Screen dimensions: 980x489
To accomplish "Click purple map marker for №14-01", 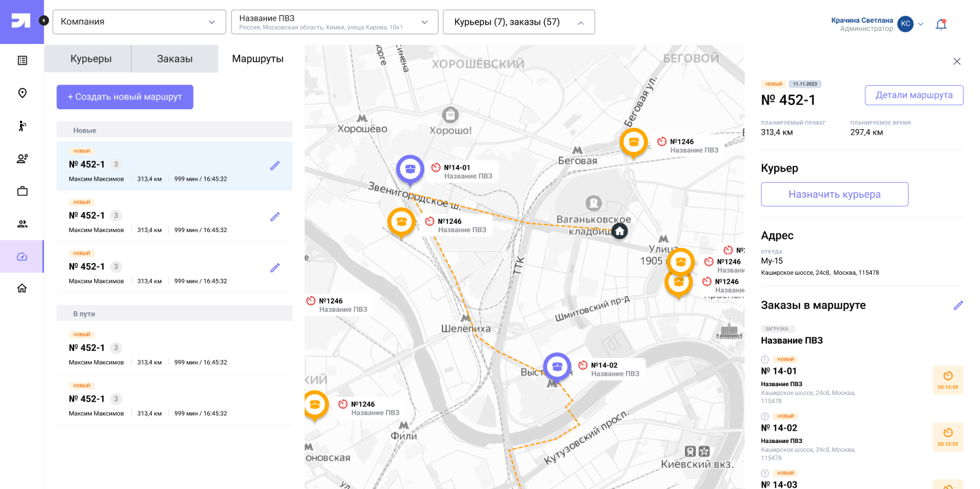I will pyautogui.click(x=410, y=168).
